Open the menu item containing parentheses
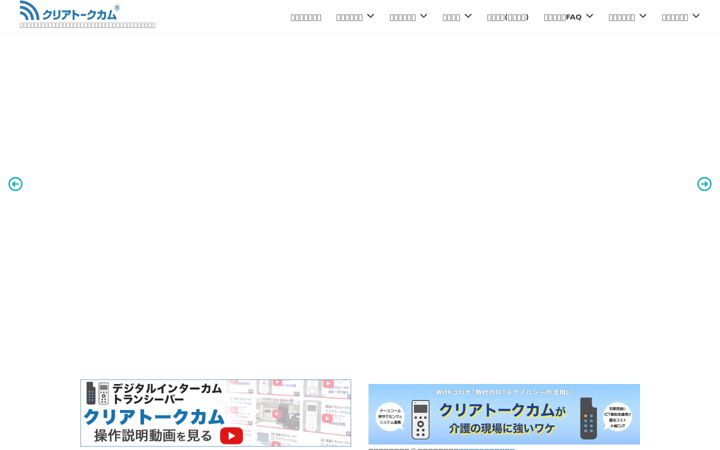Screen dimensions: 720x450 pyautogui.click(x=507, y=17)
